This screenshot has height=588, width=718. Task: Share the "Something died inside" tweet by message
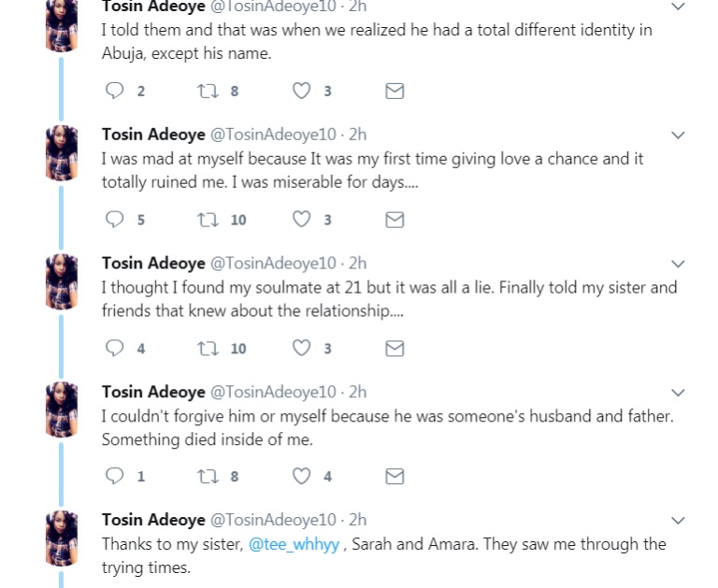(395, 477)
